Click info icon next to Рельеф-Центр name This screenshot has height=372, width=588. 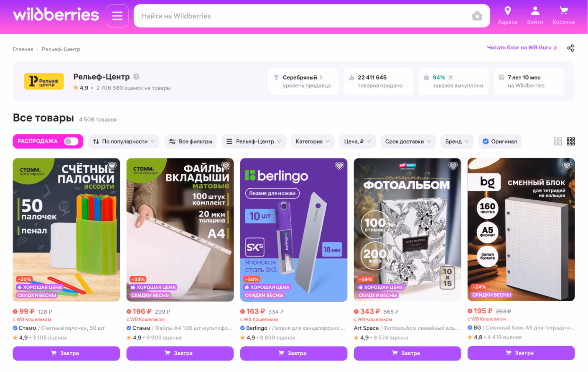pos(136,77)
